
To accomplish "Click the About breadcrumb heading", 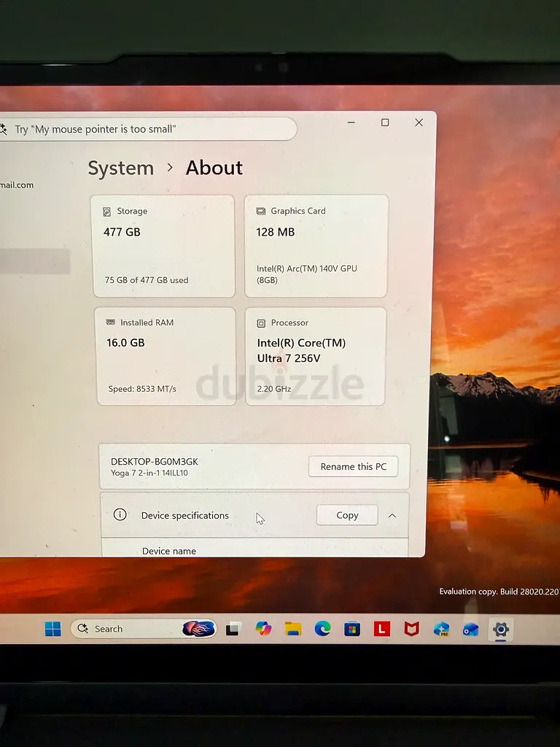I will coord(214,168).
